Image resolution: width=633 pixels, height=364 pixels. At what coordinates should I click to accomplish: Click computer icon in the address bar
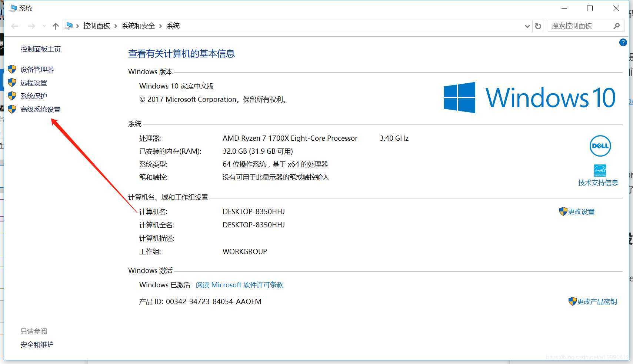(x=69, y=26)
